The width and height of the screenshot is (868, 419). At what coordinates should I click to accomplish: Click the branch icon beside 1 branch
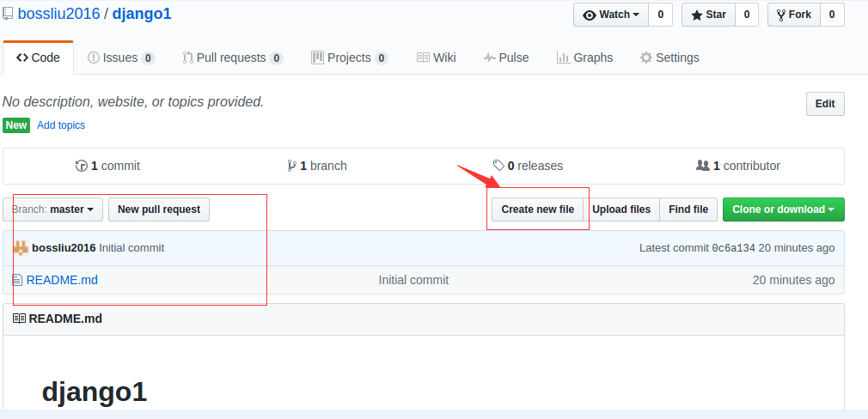click(292, 166)
